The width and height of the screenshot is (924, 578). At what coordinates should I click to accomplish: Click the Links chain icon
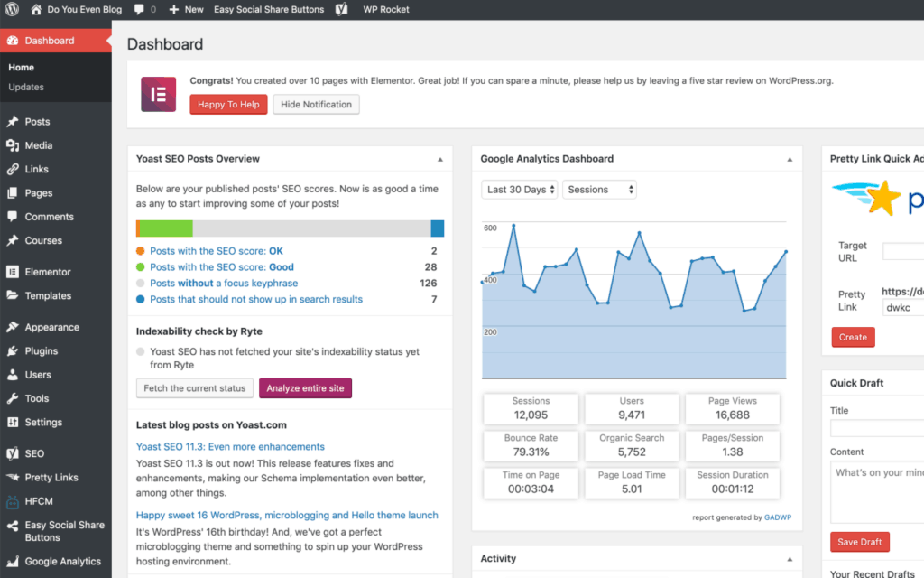(13, 169)
